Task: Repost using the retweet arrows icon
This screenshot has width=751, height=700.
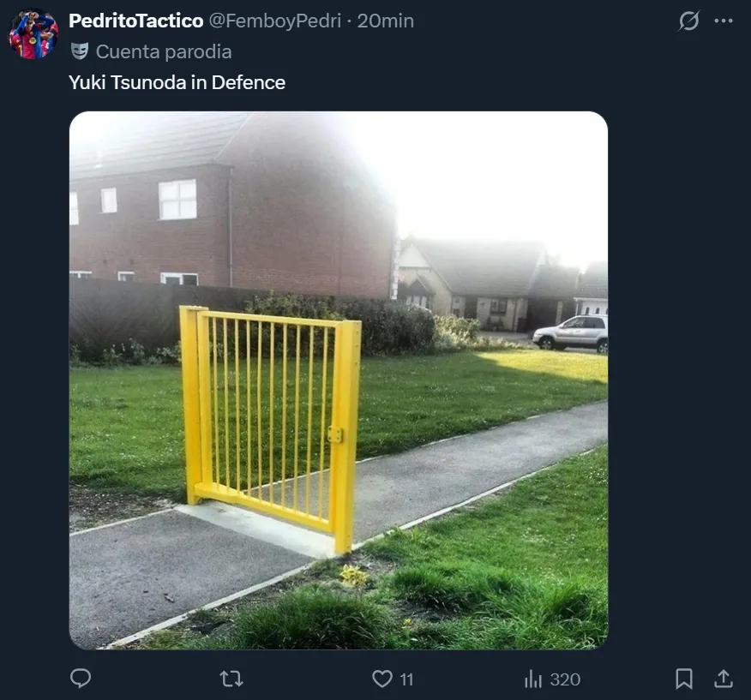Action: click(231, 679)
